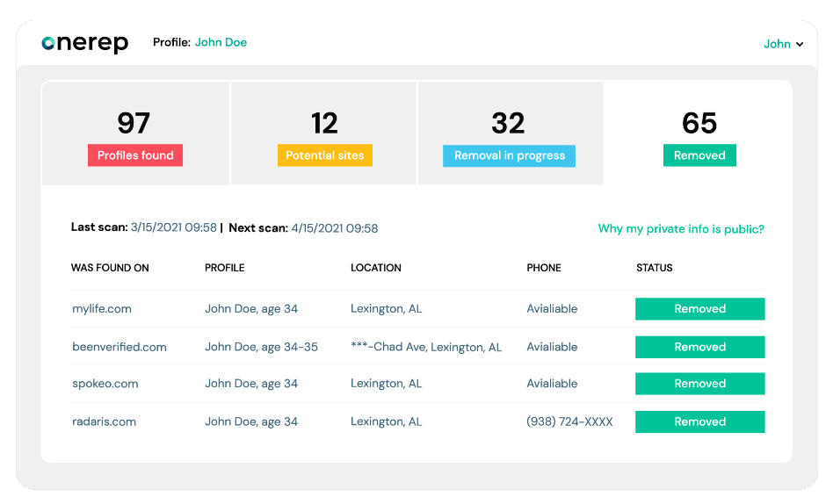Screen dimensions: 833x504
Task: Click the 32 removal in progress count
Action: click(x=508, y=123)
